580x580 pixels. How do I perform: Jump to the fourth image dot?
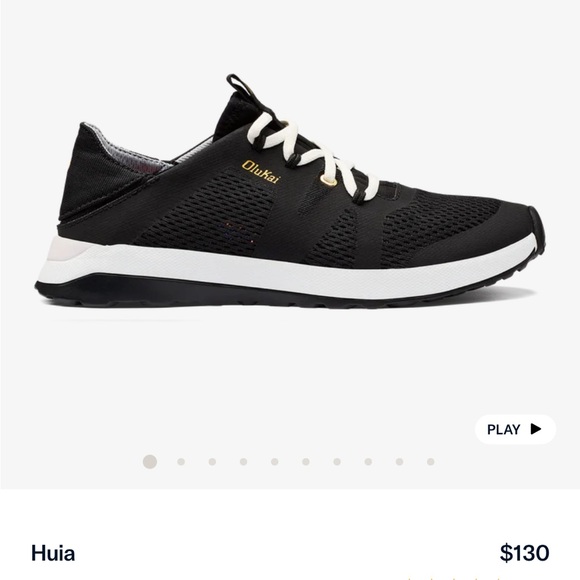[x=243, y=462]
